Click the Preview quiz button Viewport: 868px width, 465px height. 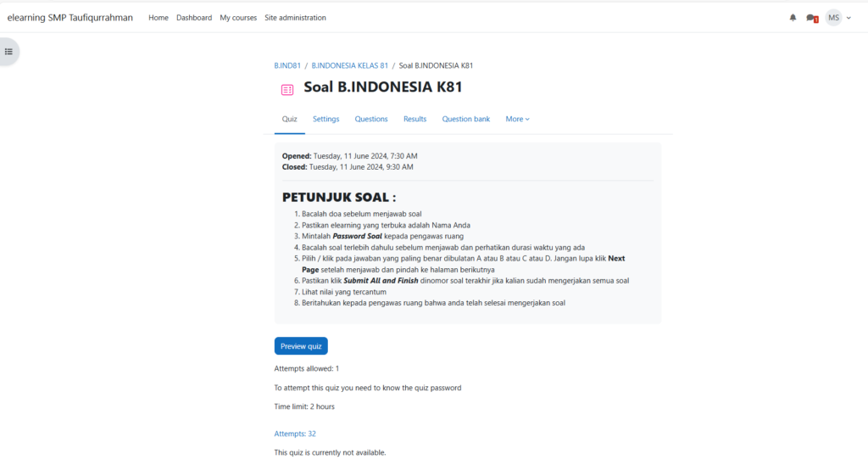tap(301, 346)
